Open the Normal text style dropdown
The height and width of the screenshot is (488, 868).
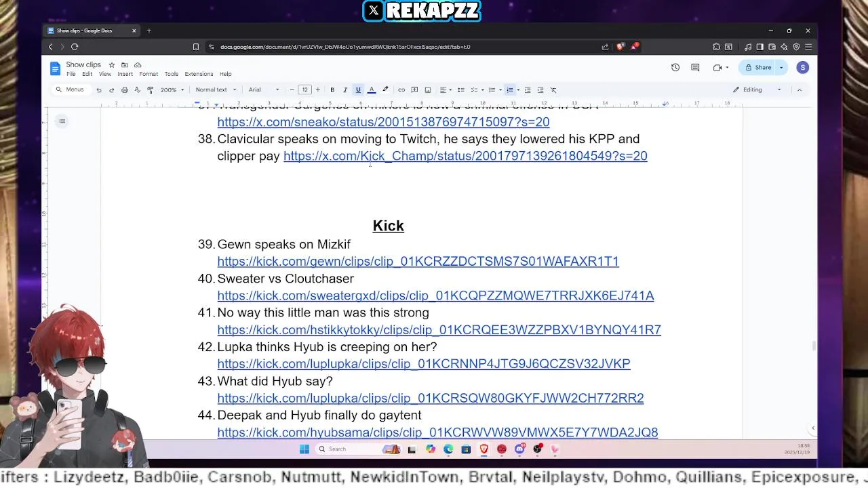point(216,90)
